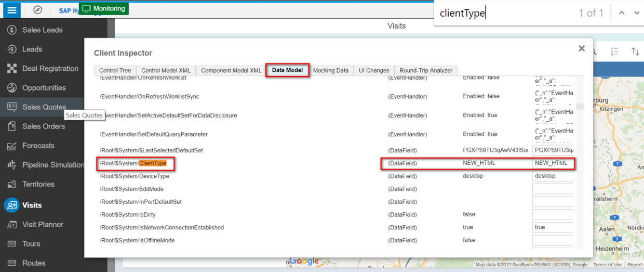Click the green Monitoring button

[104, 8]
